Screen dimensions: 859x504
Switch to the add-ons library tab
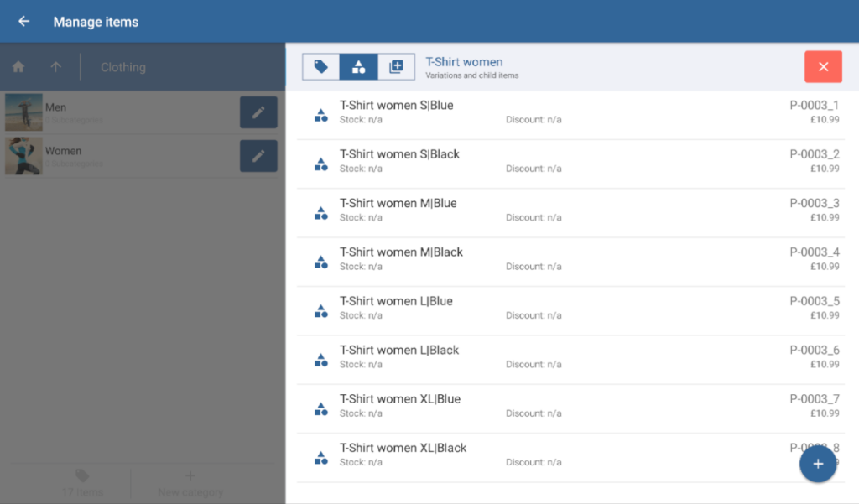coord(396,67)
